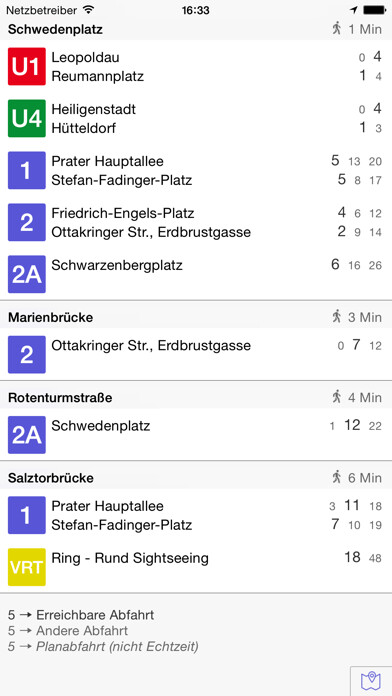Select the Leopoldau departure row
392x696 pixels.
tap(217, 57)
